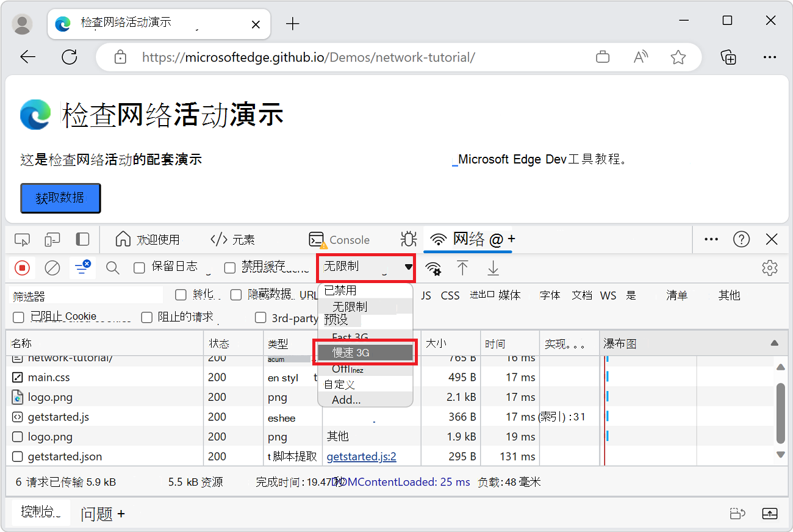Screen dimensions: 793x532
Task: Click the browser back arrow
Action: [28, 57]
